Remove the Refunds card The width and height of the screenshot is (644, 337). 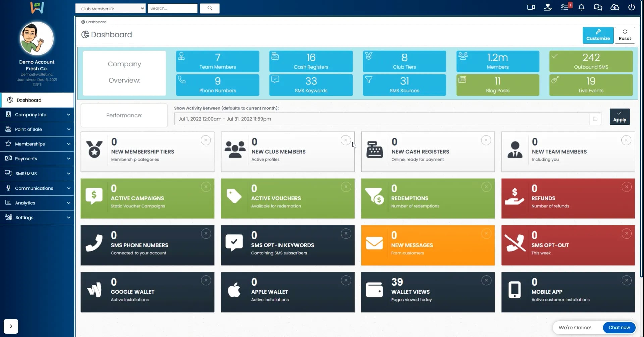coord(627,187)
